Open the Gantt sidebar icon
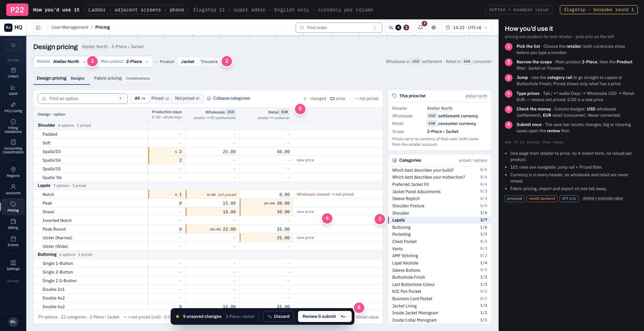This screenshot has width=644, height=331. coord(13,90)
